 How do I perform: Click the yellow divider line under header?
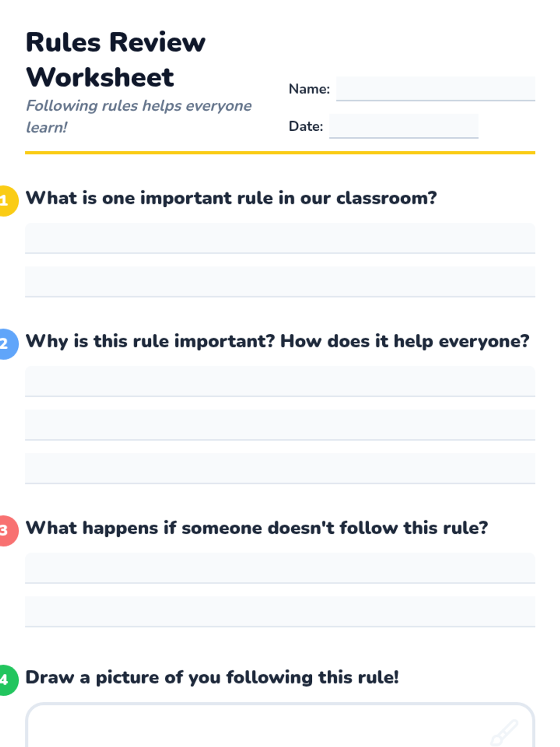(x=280, y=153)
